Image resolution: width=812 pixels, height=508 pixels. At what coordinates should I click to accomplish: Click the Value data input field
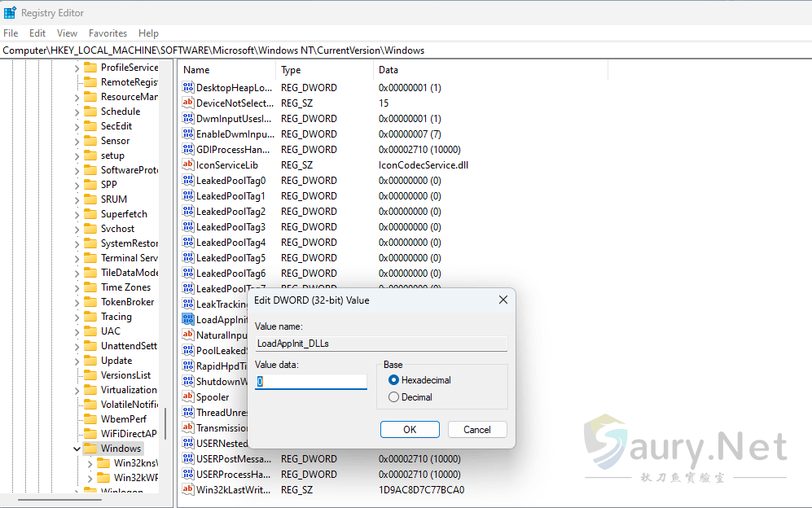310,381
